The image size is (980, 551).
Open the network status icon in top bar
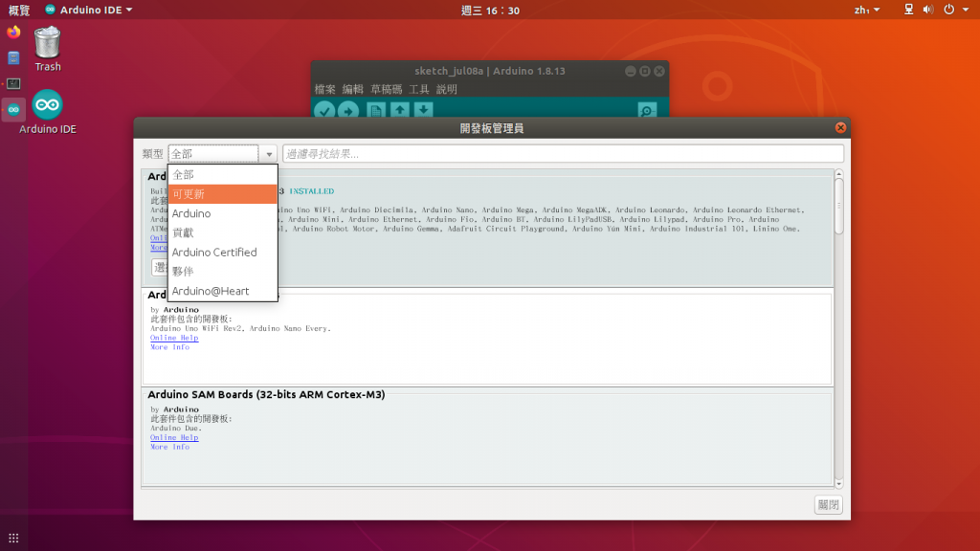tap(909, 10)
